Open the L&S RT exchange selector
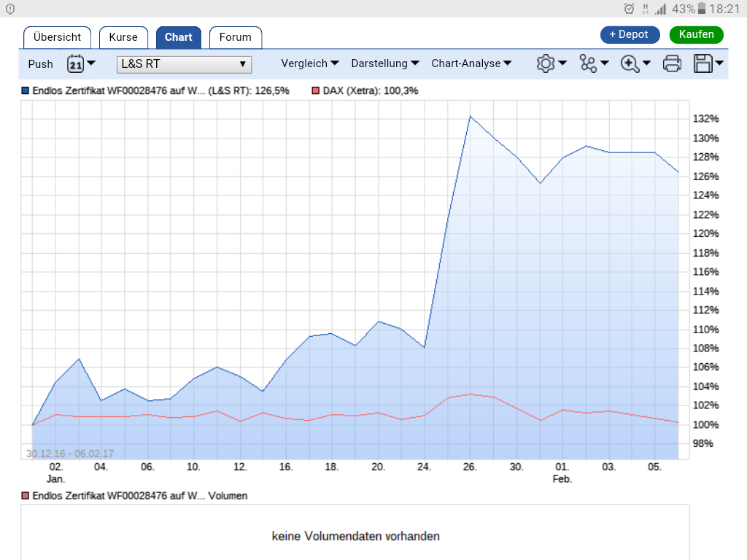Viewport: 747px width, 560px height. 184,64
